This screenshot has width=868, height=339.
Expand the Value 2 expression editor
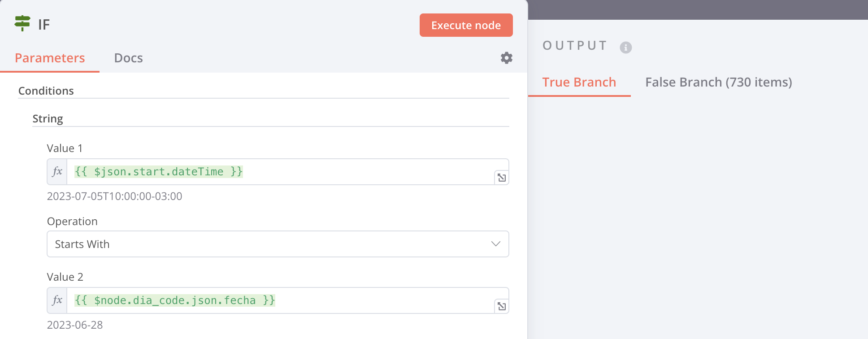pyautogui.click(x=502, y=306)
